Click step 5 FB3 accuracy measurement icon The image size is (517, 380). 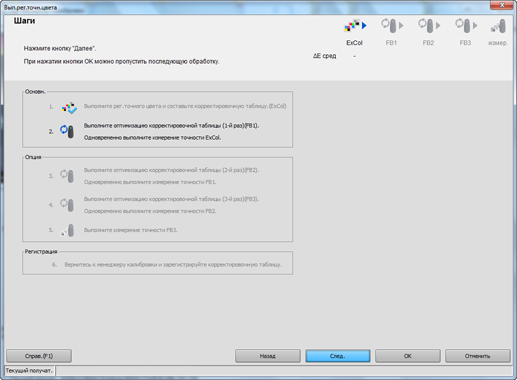[67, 230]
